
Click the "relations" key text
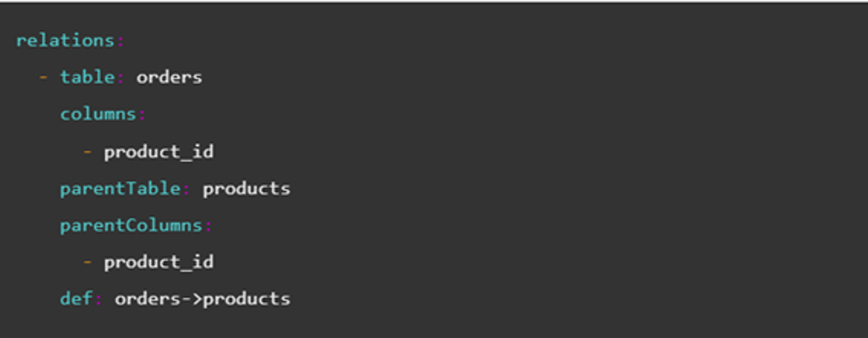coord(65,40)
